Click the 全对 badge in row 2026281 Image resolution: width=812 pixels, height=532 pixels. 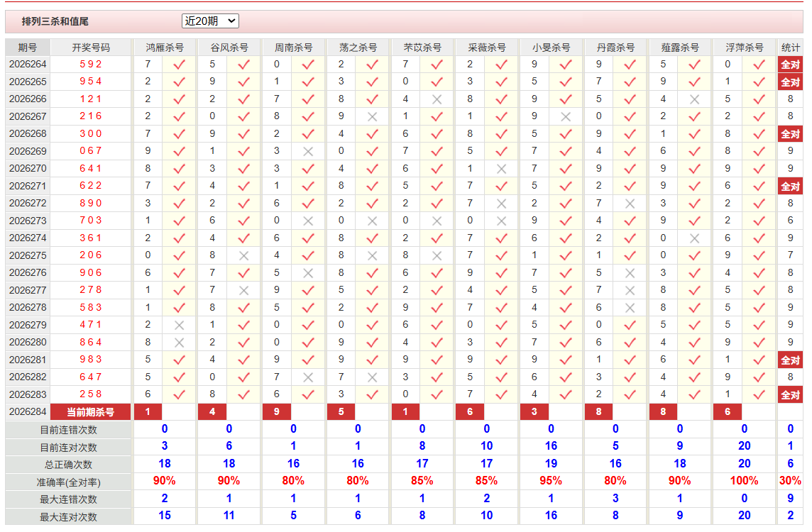coord(790,360)
